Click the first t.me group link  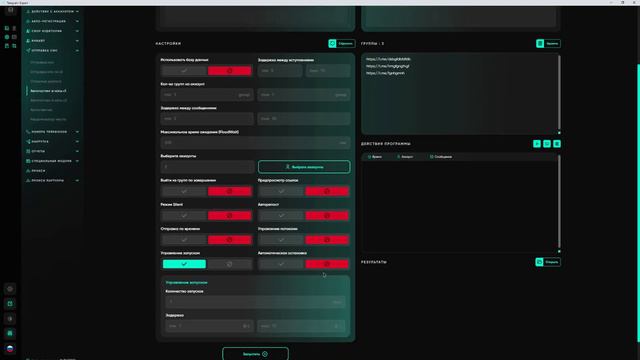point(388,59)
